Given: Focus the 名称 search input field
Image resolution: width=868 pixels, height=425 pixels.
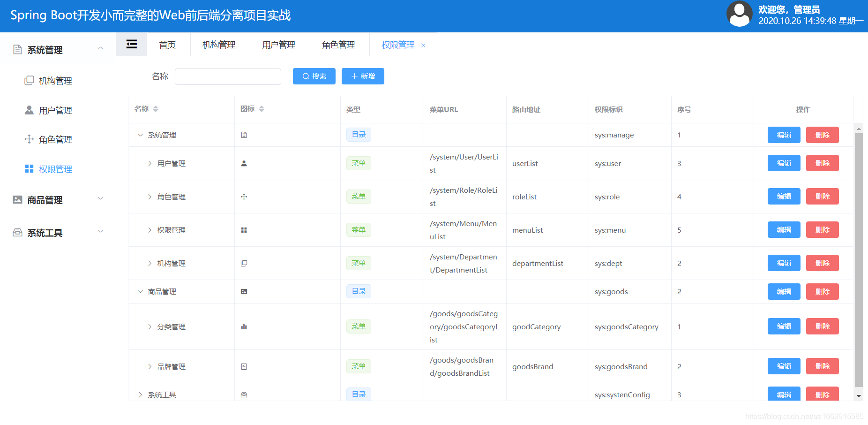Looking at the screenshot, I should (228, 76).
